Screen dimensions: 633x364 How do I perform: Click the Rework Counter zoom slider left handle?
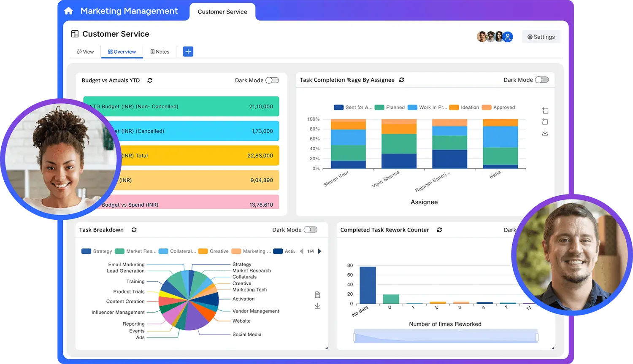tap(354, 337)
